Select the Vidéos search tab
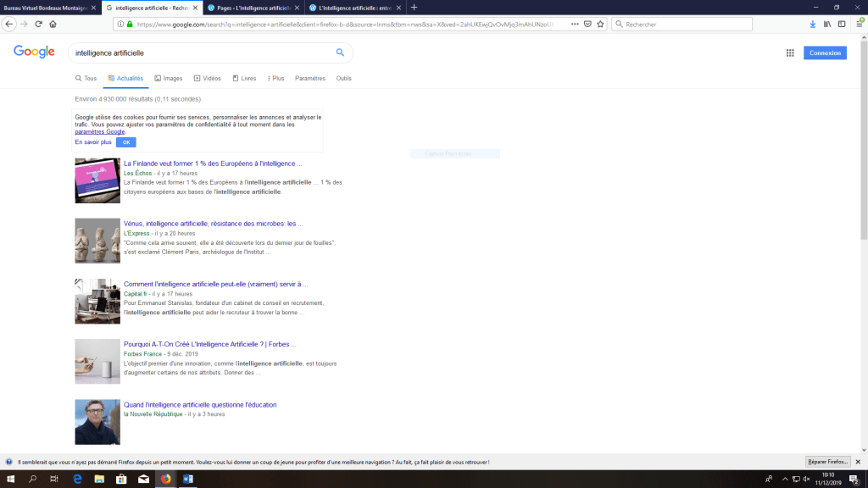Viewport: 868px width, 488px height. pos(208,78)
